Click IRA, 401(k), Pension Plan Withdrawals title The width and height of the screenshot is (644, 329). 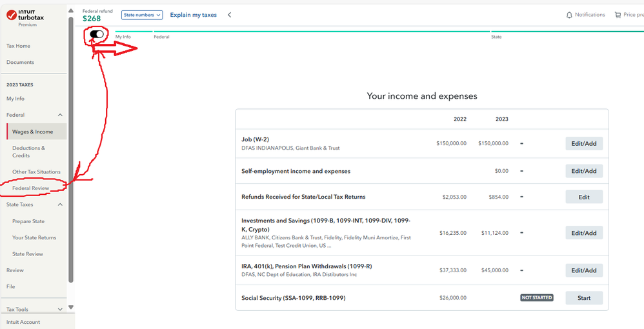[307, 266]
